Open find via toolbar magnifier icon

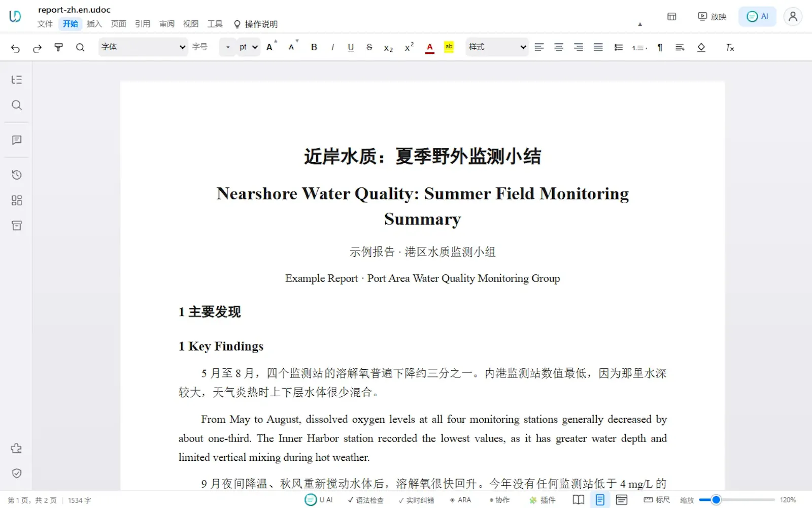pos(80,47)
